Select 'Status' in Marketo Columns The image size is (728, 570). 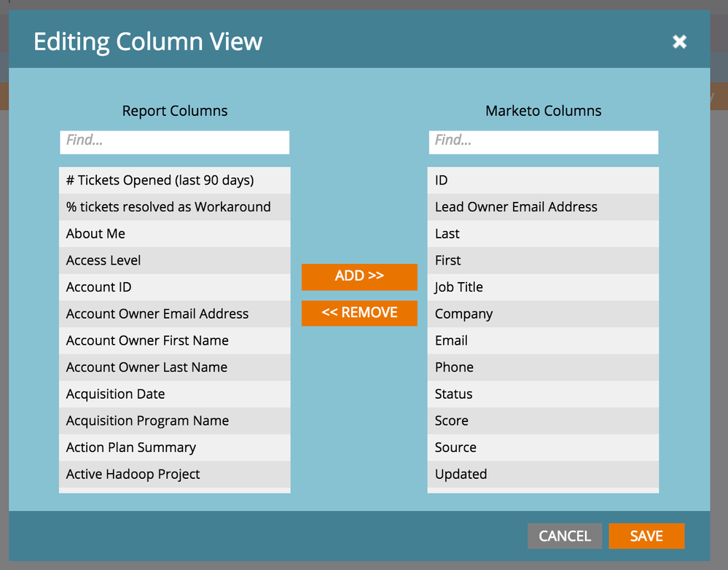(543, 394)
